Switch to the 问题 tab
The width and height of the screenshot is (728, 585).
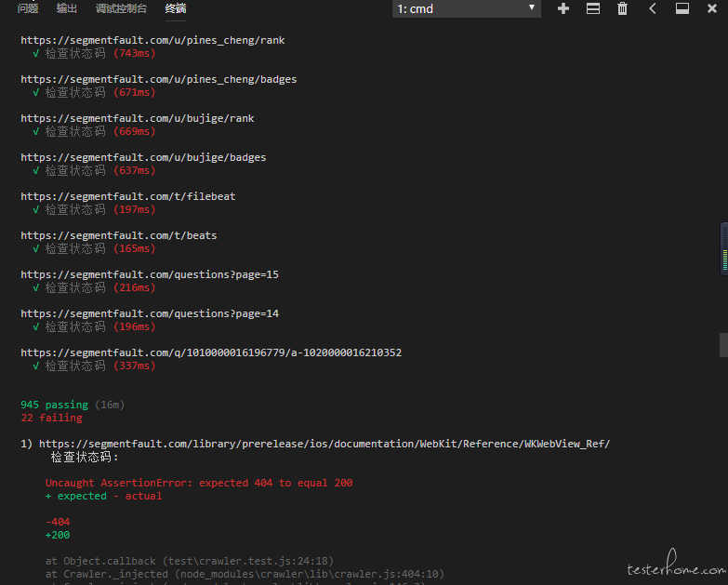(x=28, y=8)
